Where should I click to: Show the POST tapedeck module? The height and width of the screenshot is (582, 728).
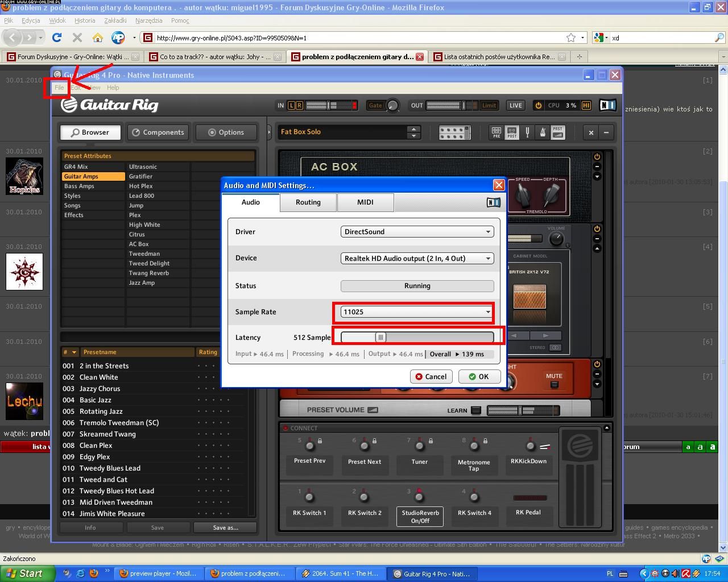[x=512, y=132]
